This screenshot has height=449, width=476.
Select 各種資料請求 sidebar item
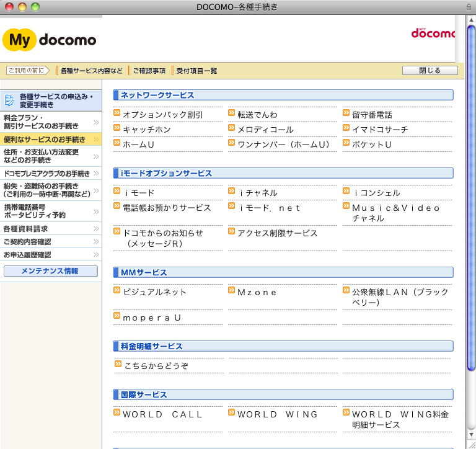[51, 228]
